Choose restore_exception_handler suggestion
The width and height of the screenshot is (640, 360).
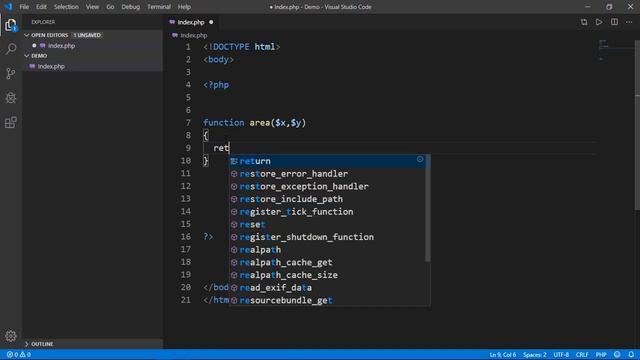point(327,186)
